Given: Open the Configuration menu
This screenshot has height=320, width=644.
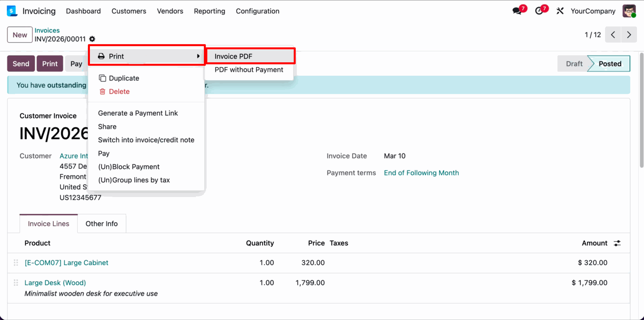Looking at the screenshot, I should (257, 11).
